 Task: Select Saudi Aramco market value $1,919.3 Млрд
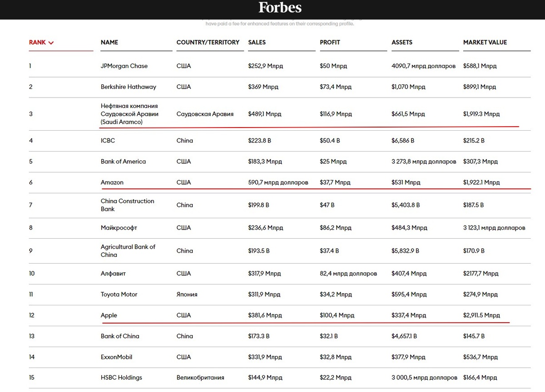[481, 114]
